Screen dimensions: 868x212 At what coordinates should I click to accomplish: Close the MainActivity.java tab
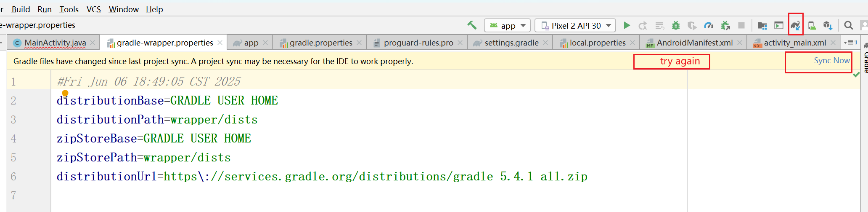(93, 43)
